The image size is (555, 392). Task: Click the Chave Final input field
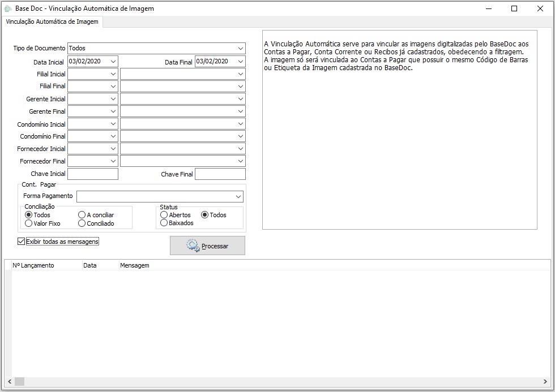(x=220, y=174)
